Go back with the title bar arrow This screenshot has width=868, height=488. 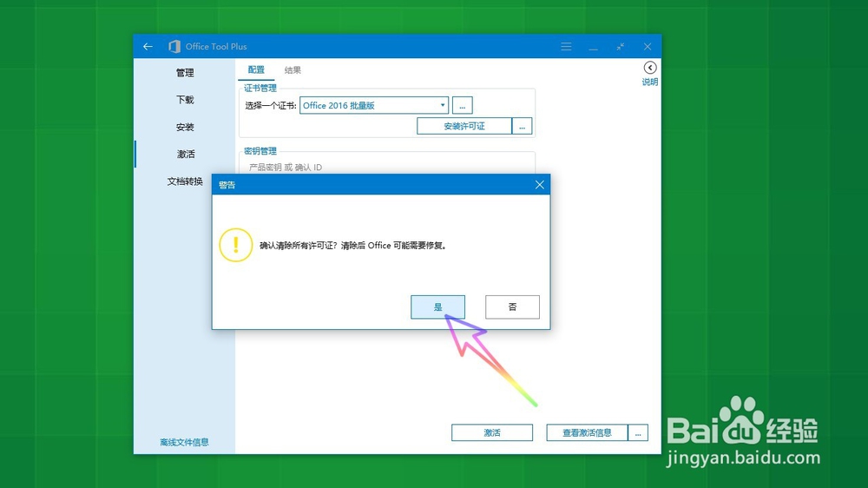pos(148,47)
